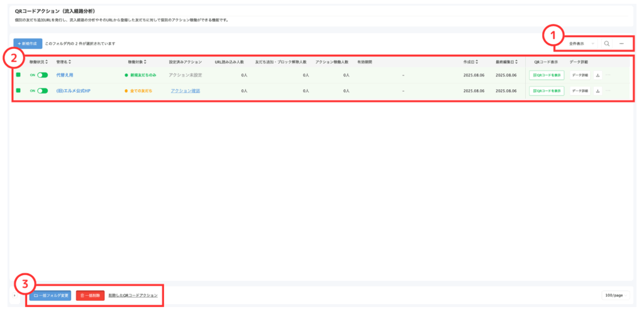Image resolution: width=644 pixels, height=309 pixels.
Task: Uncheck the green checkbox for 代替え用
Action: pos(18,75)
